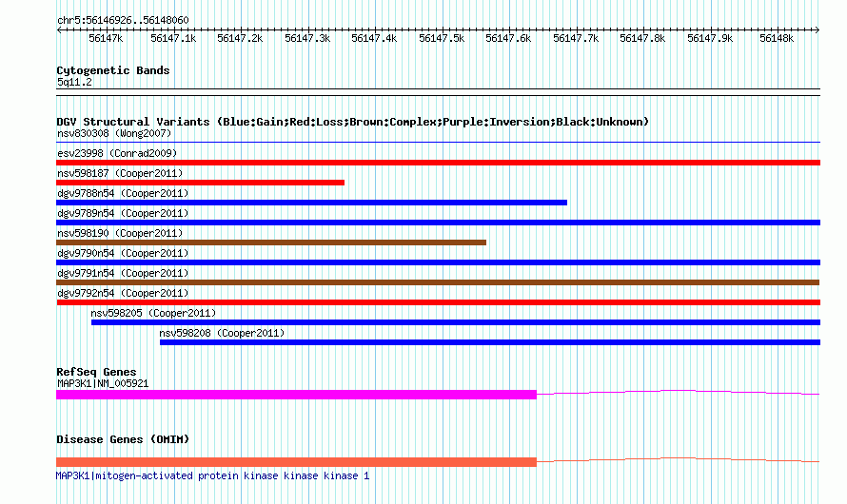Open variant nsv598208 (Cooper2011) label
Screen dimensions: 847x504
pos(222,333)
